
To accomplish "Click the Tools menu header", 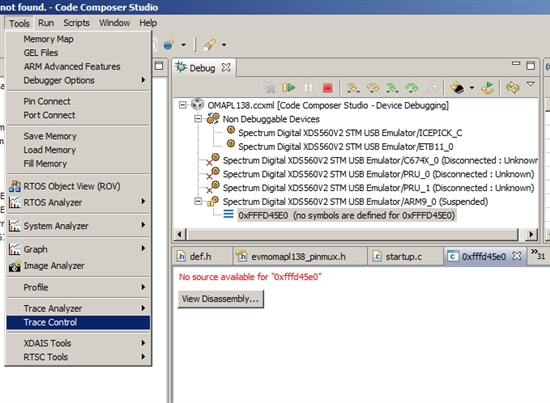I will coord(19,23).
